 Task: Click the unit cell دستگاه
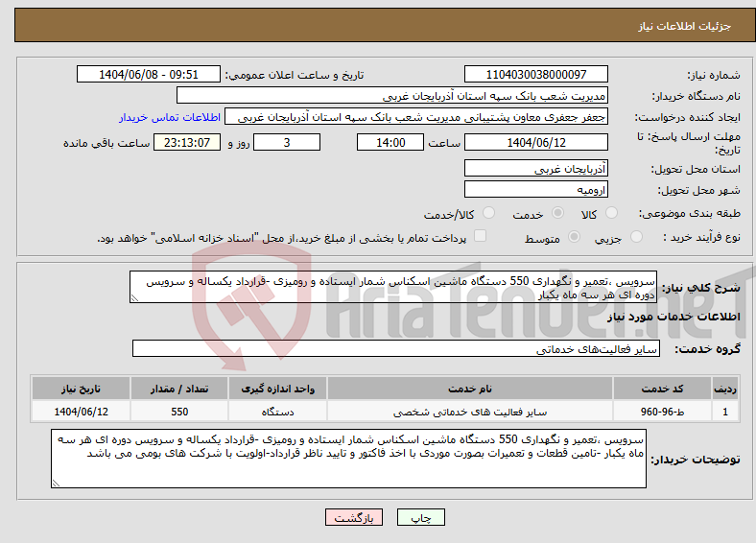(277, 412)
